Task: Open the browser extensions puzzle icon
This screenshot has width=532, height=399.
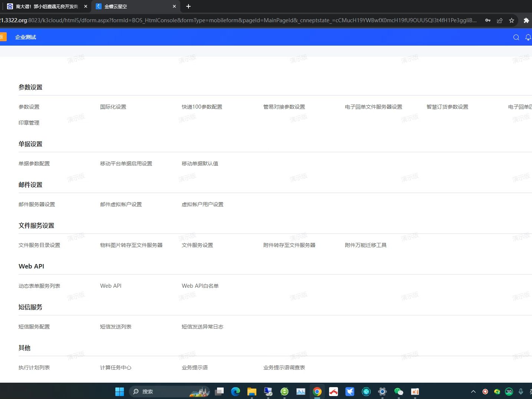Action: (526, 20)
